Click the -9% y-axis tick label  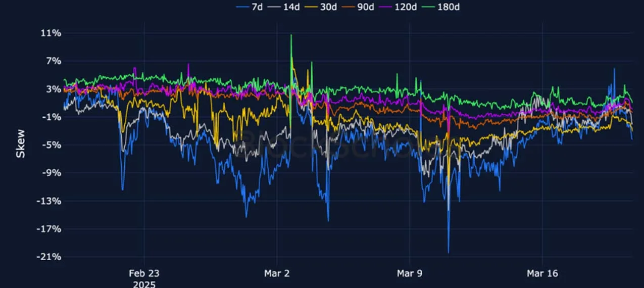click(x=53, y=173)
